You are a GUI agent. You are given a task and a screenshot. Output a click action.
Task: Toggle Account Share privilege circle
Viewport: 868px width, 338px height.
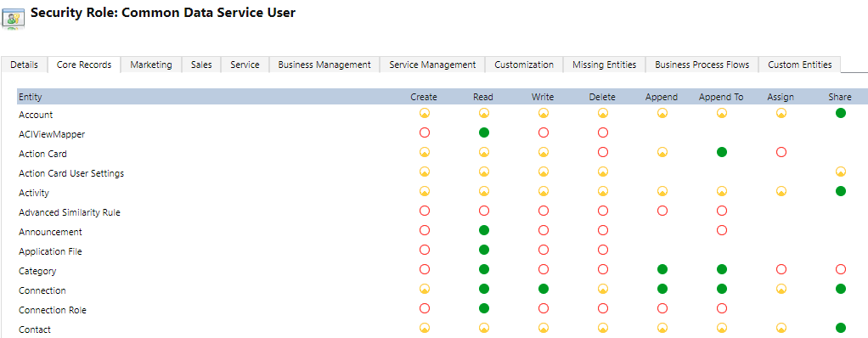[840, 114]
